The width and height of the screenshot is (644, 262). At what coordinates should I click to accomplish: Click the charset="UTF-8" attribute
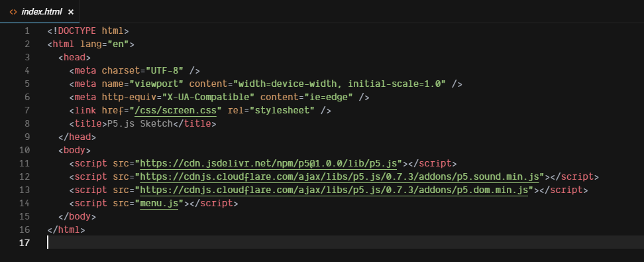[x=142, y=71]
